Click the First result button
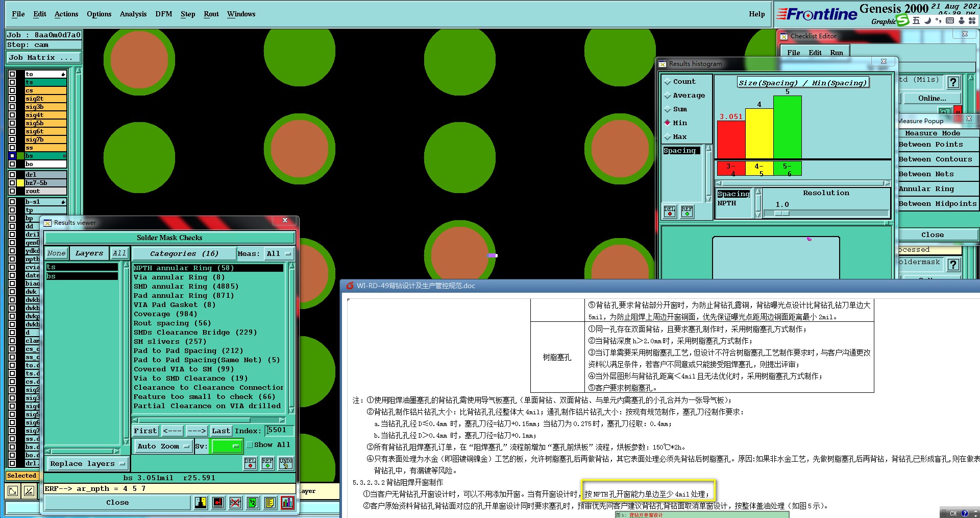 point(145,431)
